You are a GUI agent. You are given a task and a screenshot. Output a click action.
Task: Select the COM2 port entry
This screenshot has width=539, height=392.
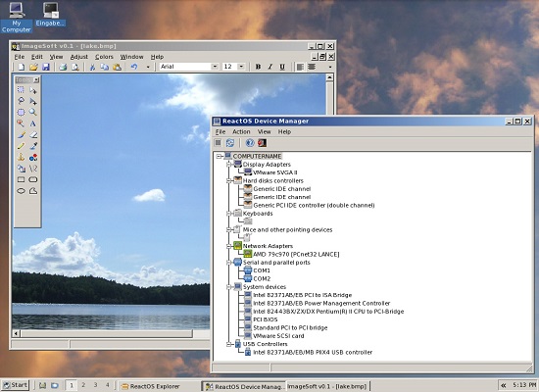(262, 279)
